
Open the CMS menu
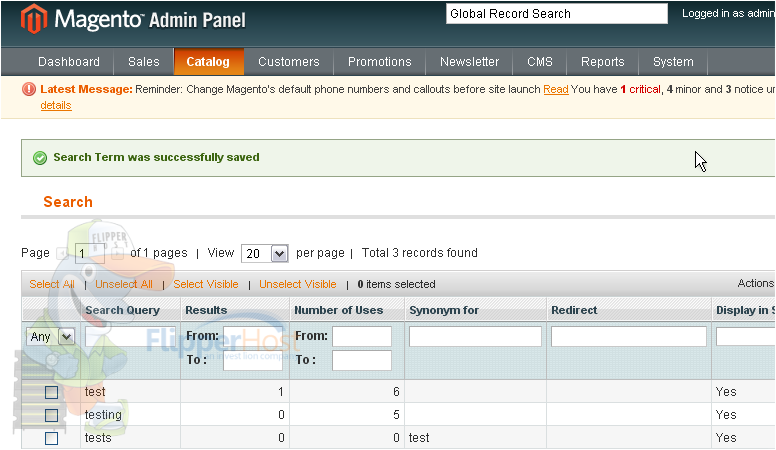pos(540,62)
